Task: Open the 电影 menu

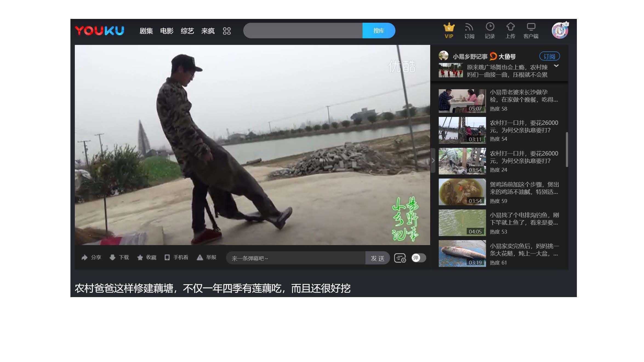Action: (167, 31)
